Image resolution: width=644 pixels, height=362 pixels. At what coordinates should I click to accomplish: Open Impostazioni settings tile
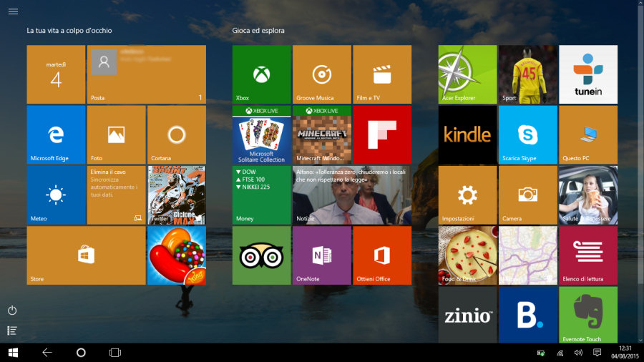pyautogui.click(x=467, y=195)
